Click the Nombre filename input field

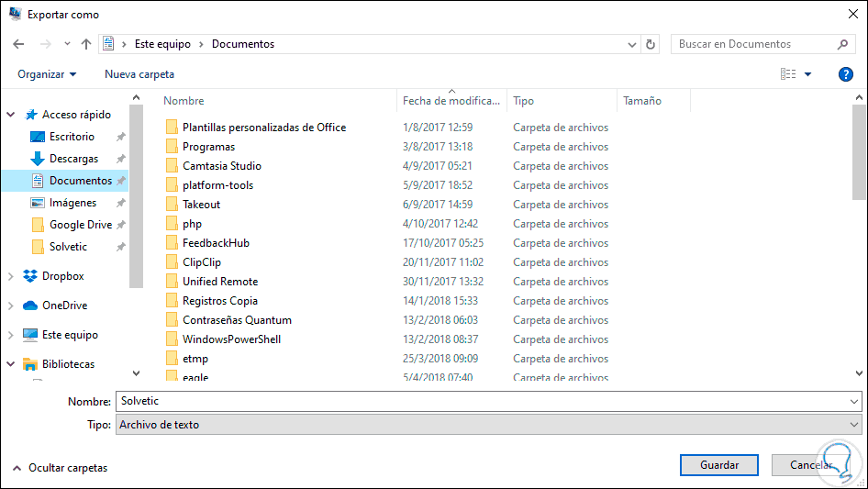482,402
